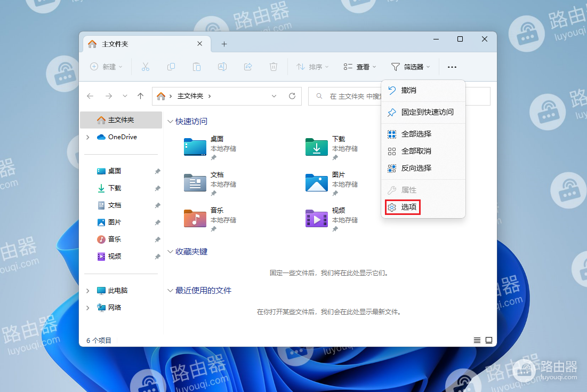
Task: Collapse the 收藏夹键 section
Action: click(x=170, y=252)
